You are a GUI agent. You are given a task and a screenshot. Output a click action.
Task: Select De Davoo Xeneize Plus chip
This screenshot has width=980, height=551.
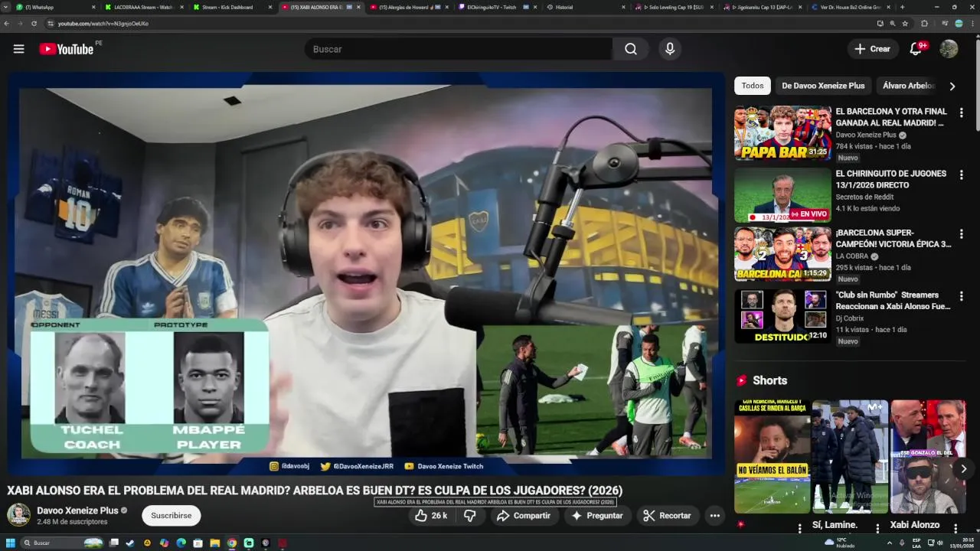[x=823, y=86]
